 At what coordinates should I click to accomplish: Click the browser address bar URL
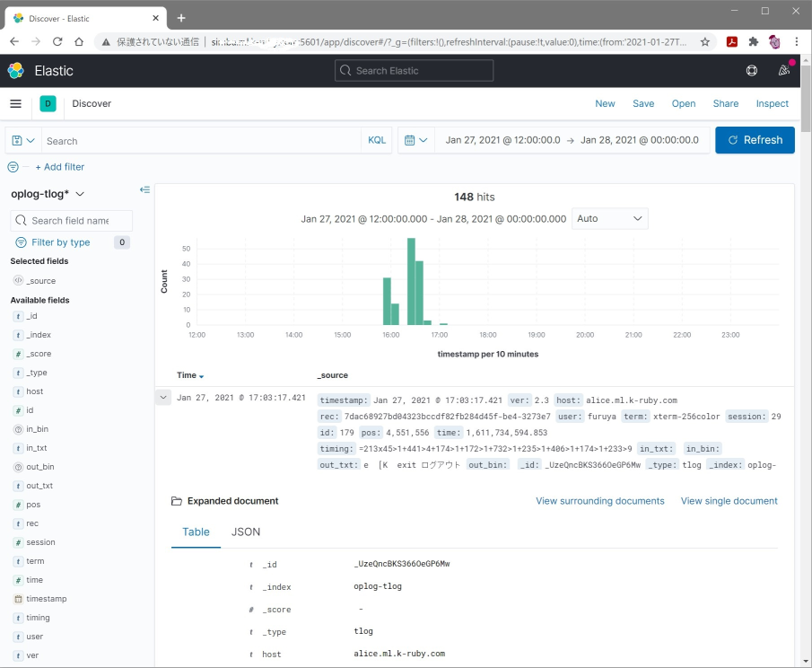449,42
